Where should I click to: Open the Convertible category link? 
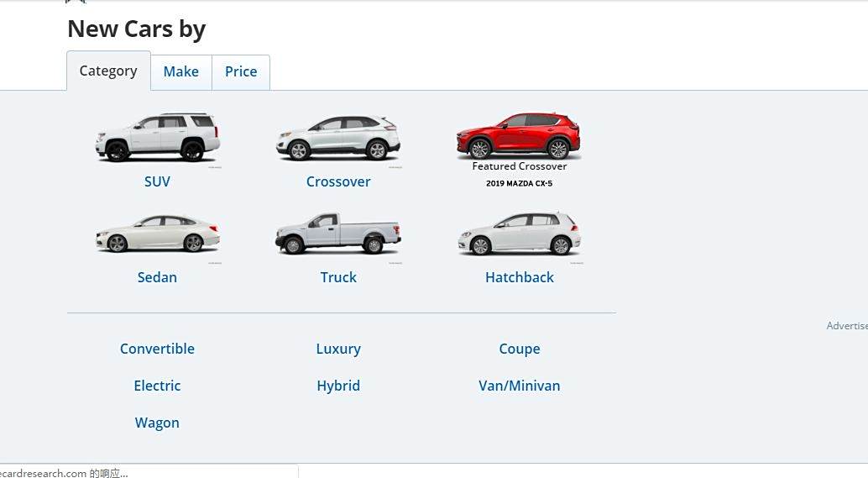(157, 349)
